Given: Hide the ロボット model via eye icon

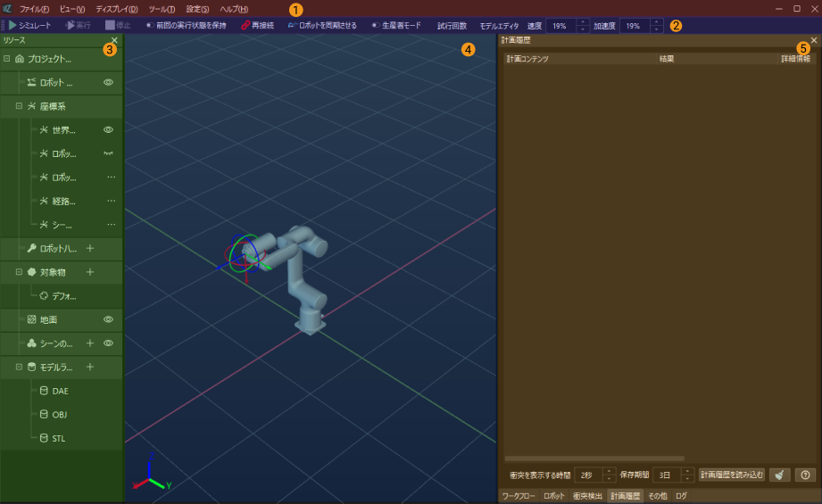Looking at the screenshot, I should pyautogui.click(x=109, y=82).
